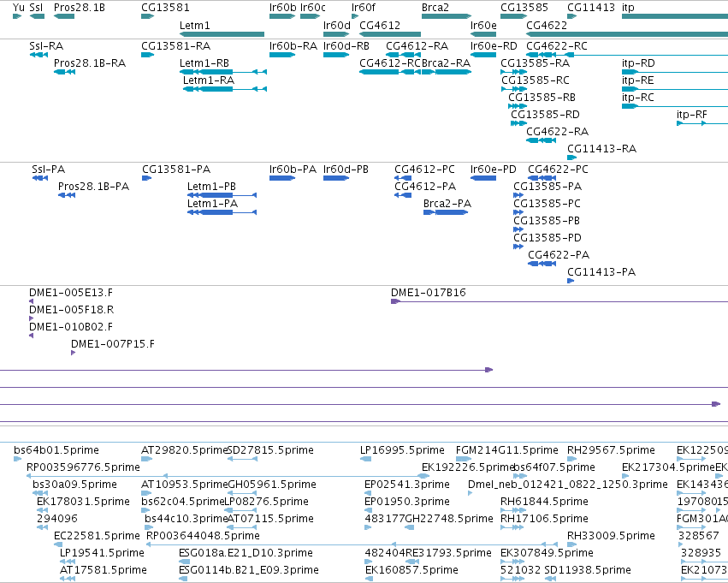Click the Ir60c gene label

pyautogui.click(x=313, y=8)
